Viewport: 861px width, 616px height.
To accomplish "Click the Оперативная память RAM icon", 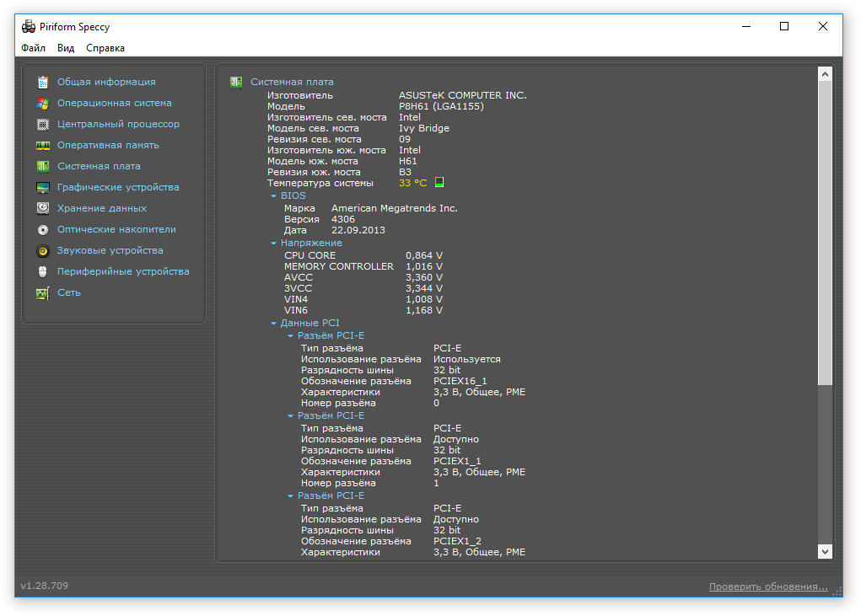I will coord(43,145).
